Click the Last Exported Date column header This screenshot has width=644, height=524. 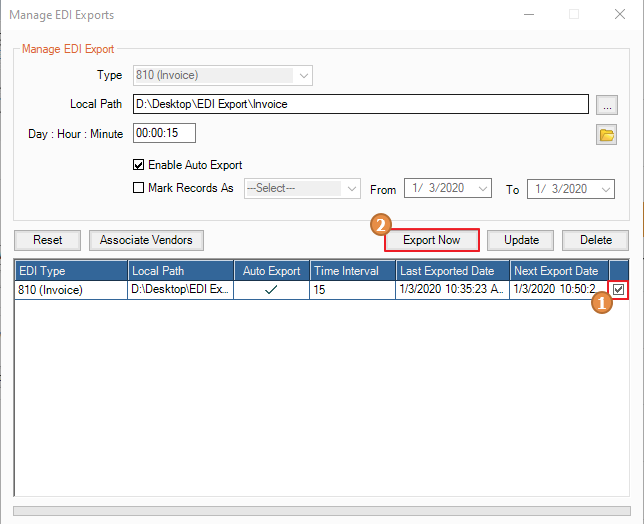452,271
